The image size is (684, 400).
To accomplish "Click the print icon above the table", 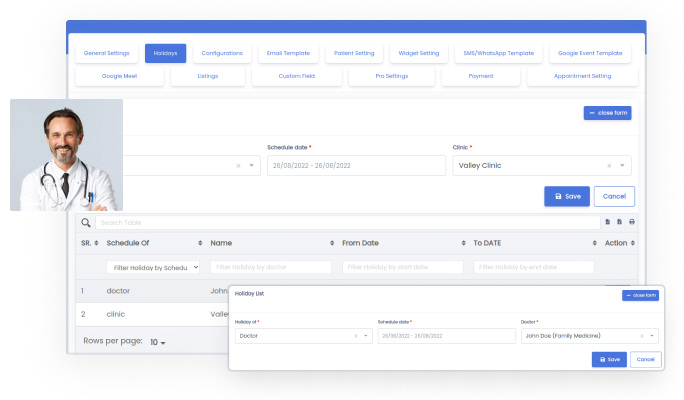I will pyautogui.click(x=632, y=222).
